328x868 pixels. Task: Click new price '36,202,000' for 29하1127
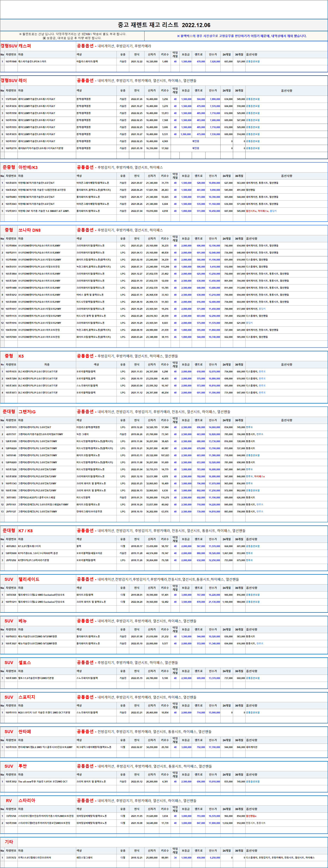pos(152,512)
